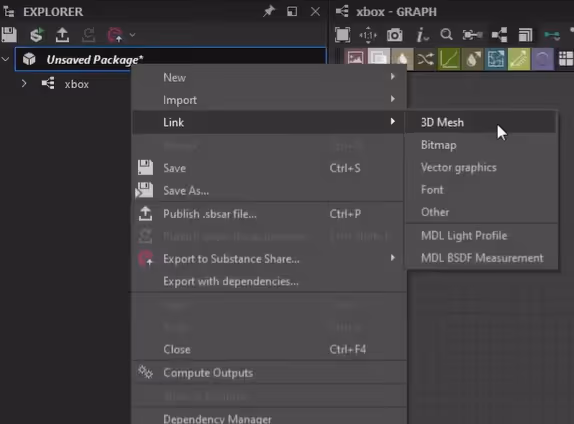Choose Other in Link submenu
Viewport: 574px width, 424px height.
coord(481,212)
